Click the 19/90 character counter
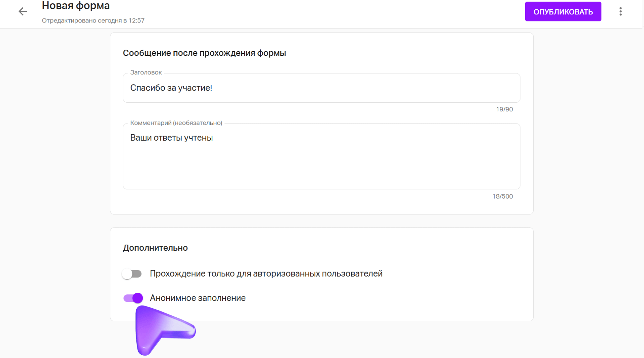 pyautogui.click(x=504, y=109)
